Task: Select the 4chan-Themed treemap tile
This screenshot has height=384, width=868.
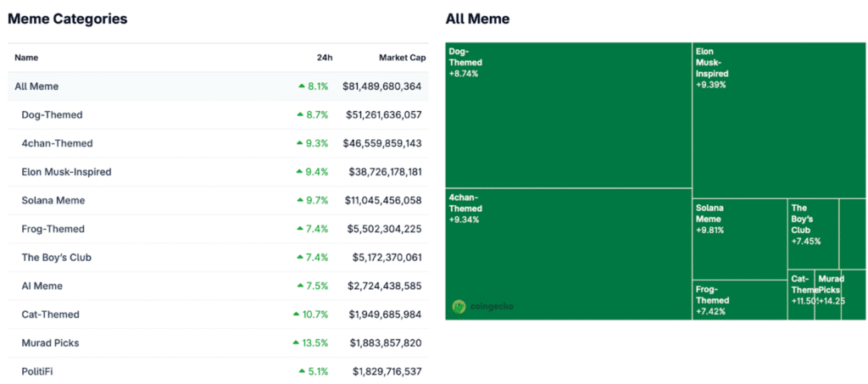Action: click(568, 254)
